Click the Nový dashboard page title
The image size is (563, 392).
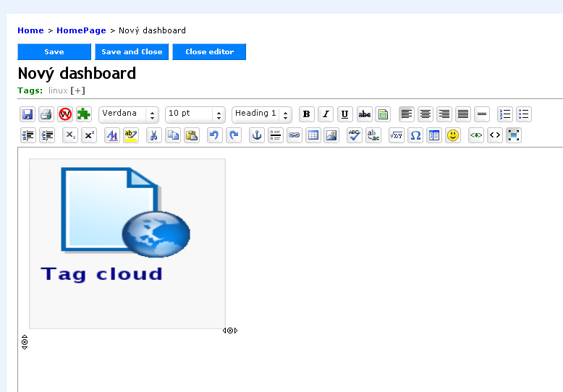(x=77, y=74)
